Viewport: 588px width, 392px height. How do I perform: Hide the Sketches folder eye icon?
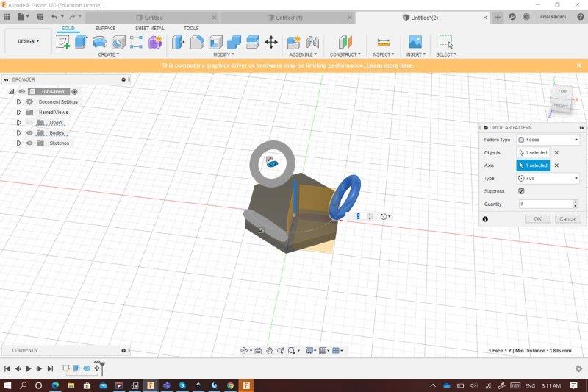click(x=29, y=143)
